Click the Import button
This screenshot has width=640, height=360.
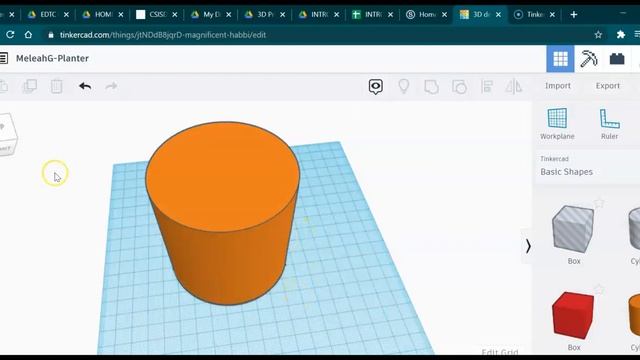pyautogui.click(x=558, y=86)
